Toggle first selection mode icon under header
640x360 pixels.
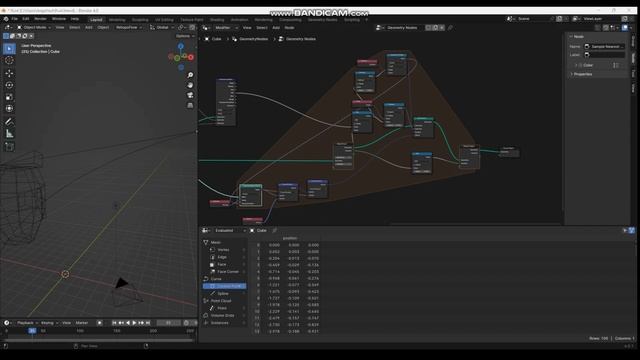(x=6, y=36)
